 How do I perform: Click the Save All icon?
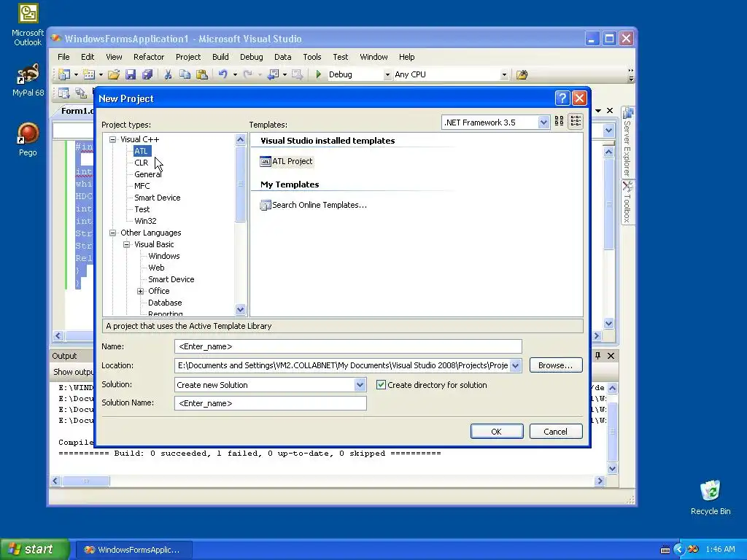click(147, 74)
